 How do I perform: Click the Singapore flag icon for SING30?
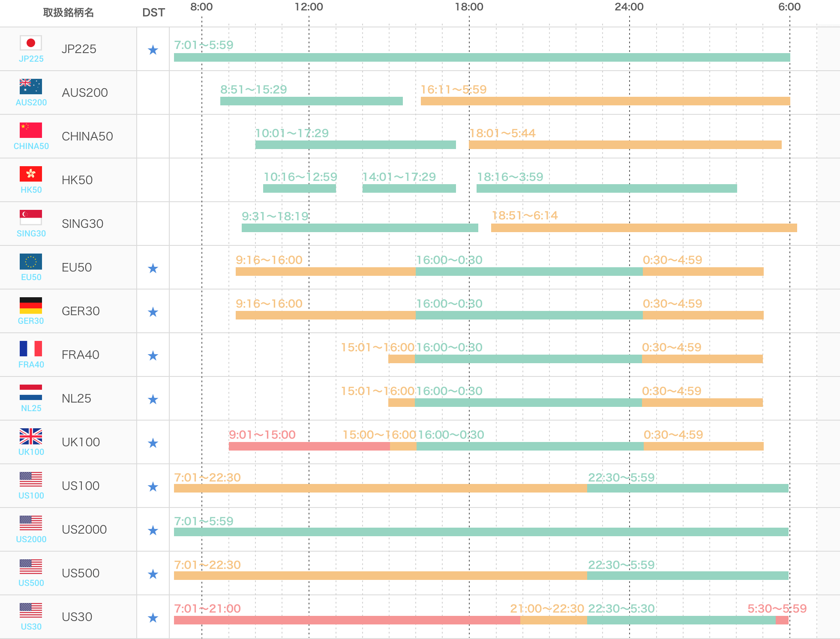(31, 218)
